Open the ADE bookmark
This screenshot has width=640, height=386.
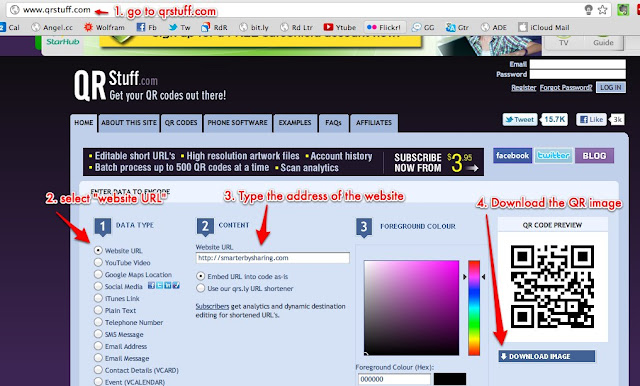(493, 27)
